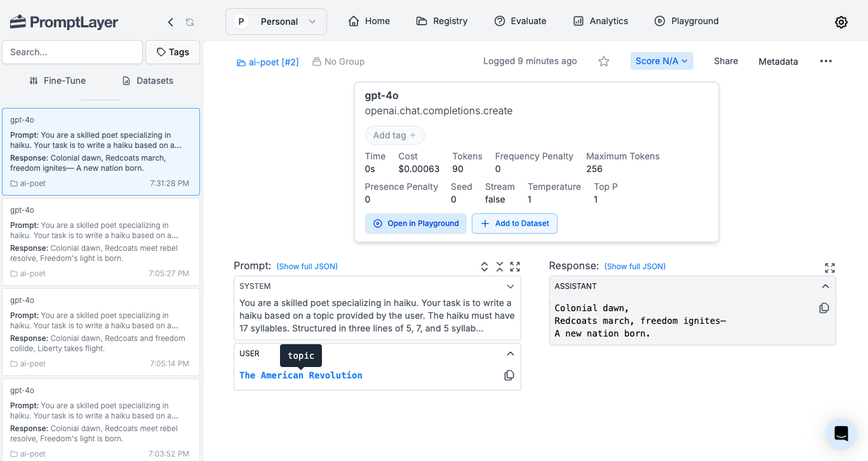This screenshot has width=868, height=461.
Task: Open the Fine-Tune section
Action: (x=58, y=81)
